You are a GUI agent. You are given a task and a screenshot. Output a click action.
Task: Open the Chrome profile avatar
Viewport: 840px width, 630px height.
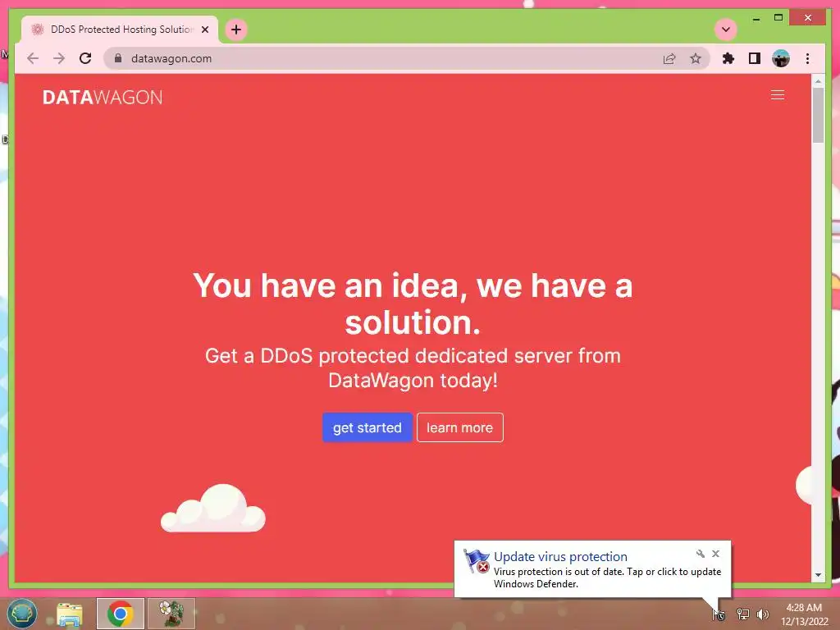[x=781, y=58]
